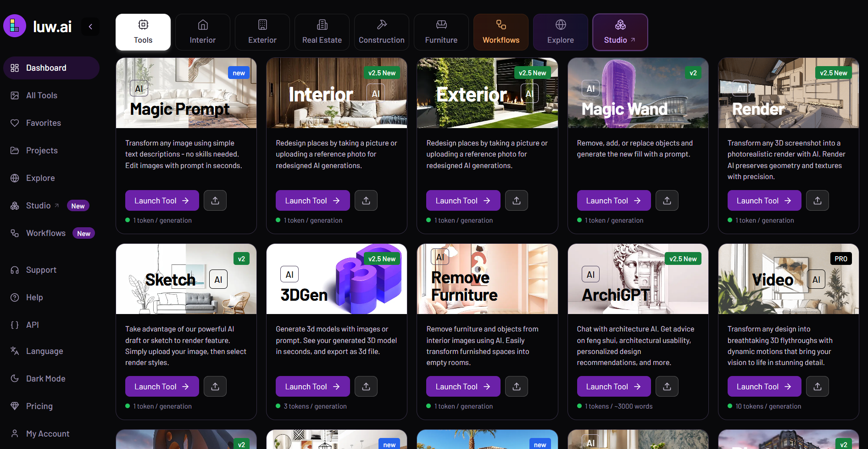The height and width of the screenshot is (449, 868).
Task: Collapse the sidebar with the chevron button
Action: click(90, 27)
